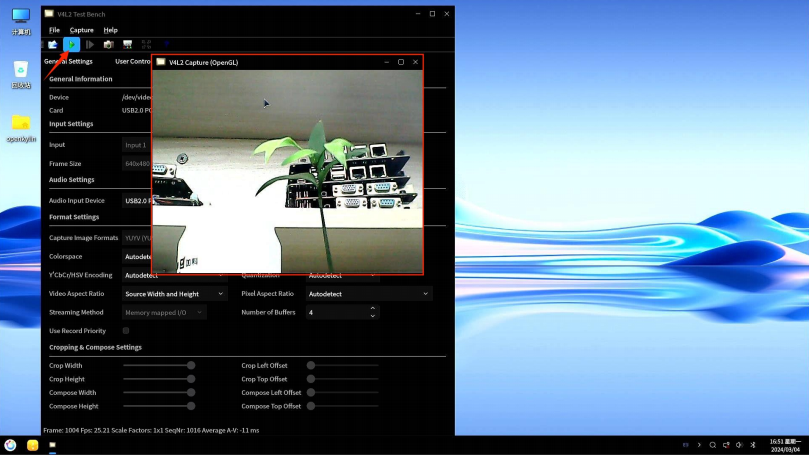
Task: Toggle the Use Record Priority checkbox
Action: [x=126, y=331]
